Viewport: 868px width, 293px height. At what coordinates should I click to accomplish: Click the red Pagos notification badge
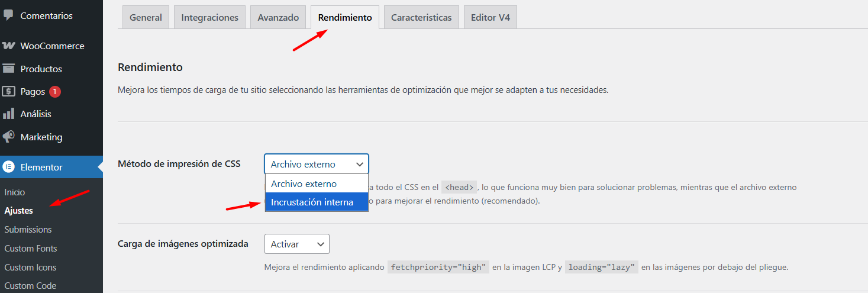click(x=55, y=92)
